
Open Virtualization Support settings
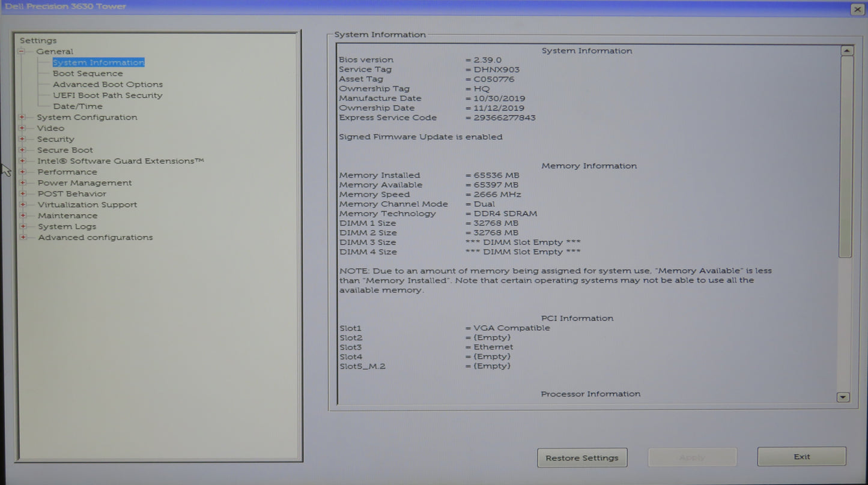point(87,205)
